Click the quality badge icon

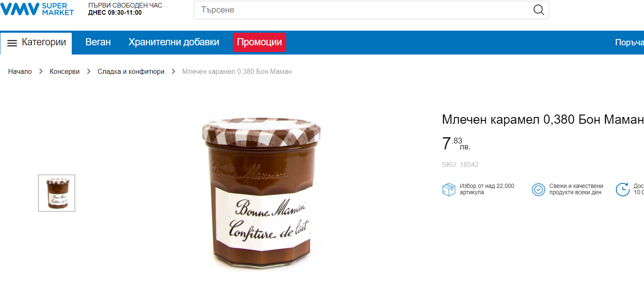click(x=538, y=190)
